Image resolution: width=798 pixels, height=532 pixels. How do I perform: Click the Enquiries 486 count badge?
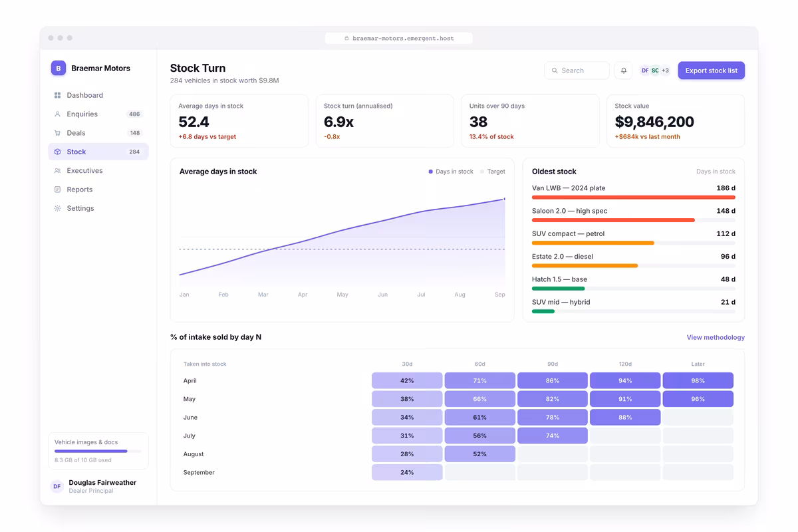tap(134, 114)
